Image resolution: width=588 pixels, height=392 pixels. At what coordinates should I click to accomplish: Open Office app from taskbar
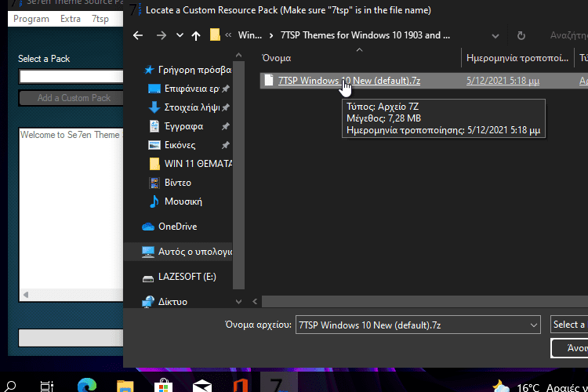[241, 385]
